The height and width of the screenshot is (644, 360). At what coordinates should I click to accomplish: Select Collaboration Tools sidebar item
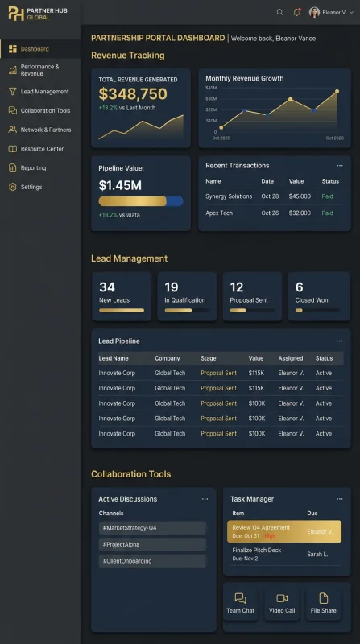40,110
